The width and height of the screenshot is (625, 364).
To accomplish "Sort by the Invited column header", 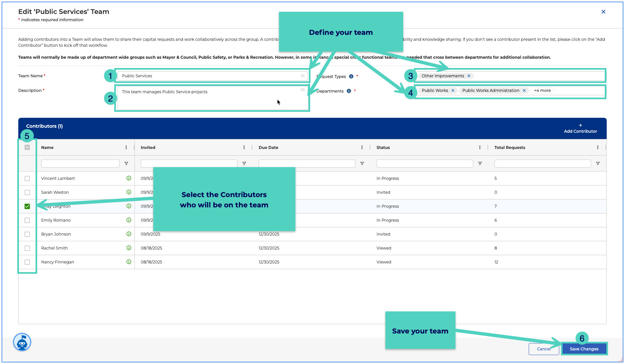I will tap(148, 147).
